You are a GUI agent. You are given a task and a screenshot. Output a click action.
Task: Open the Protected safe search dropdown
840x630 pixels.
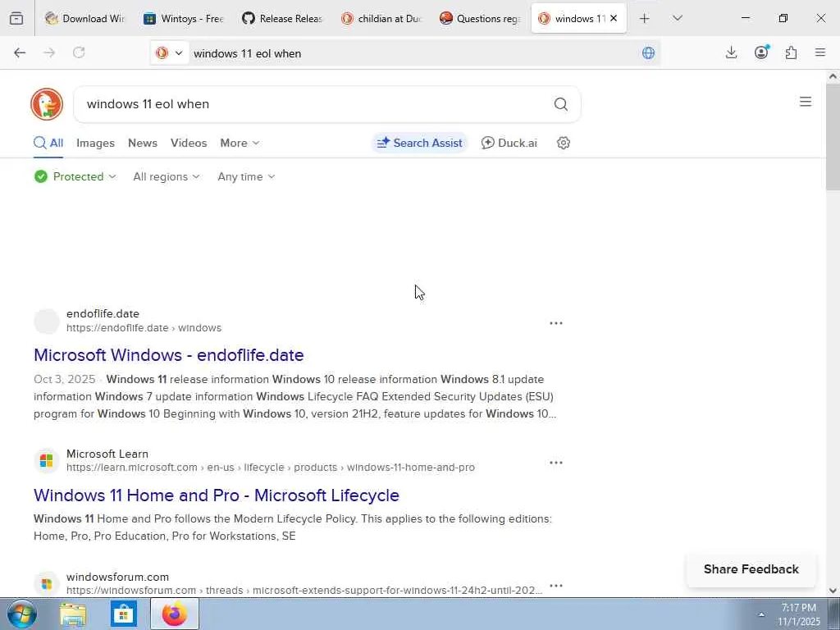[75, 177]
